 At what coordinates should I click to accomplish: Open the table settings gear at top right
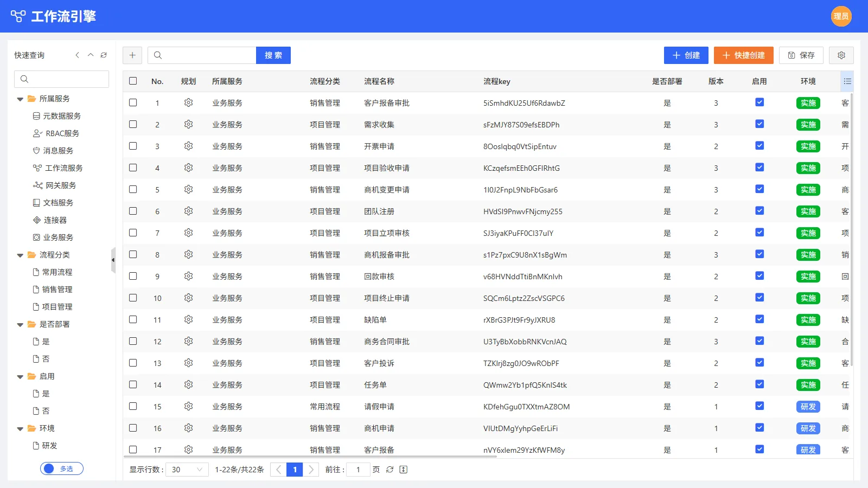point(841,55)
